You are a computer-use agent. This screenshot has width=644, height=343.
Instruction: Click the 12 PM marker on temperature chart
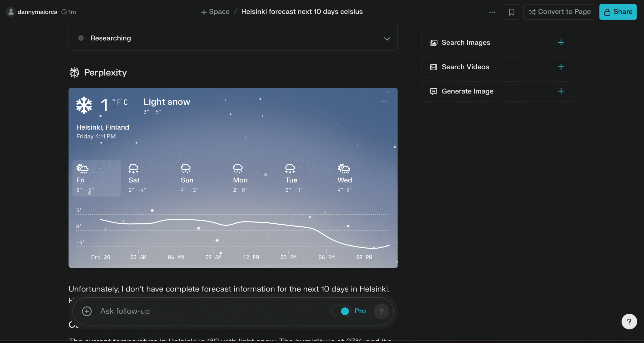tap(251, 257)
